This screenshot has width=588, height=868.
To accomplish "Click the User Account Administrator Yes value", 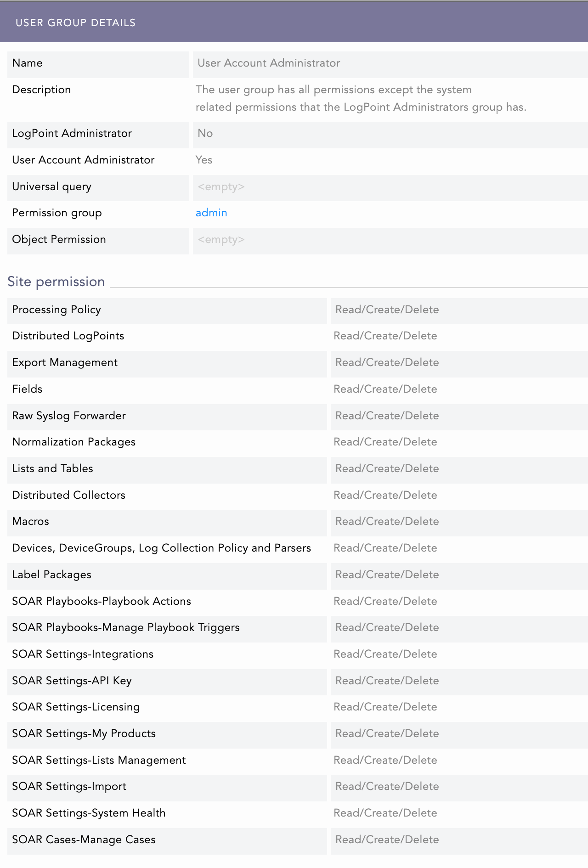I will click(x=204, y=160).
